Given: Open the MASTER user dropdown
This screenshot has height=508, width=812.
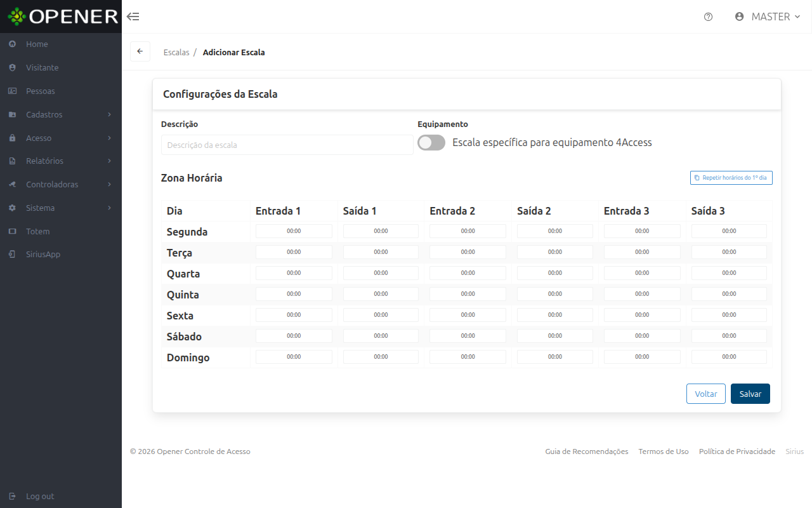Looking at the screenshot, I should (768, 17).
